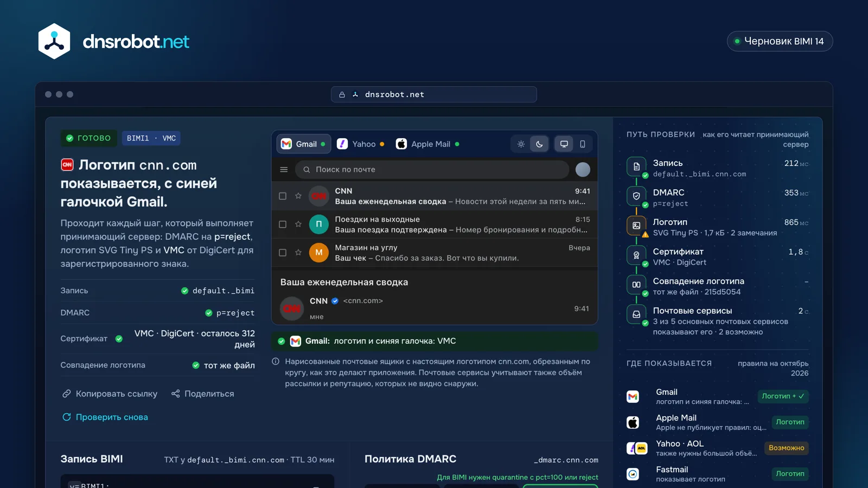Star the CNN email

point(298,196)
